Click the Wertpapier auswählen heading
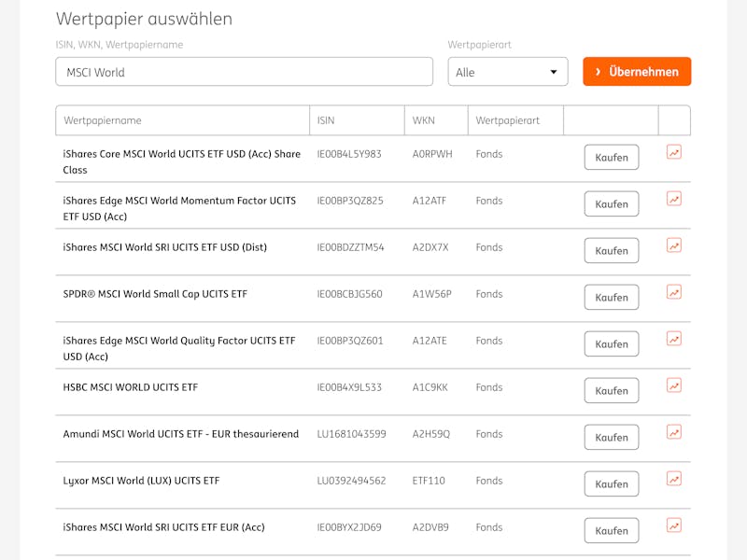This screenshot has width=747, height=560. click(144, 19)
